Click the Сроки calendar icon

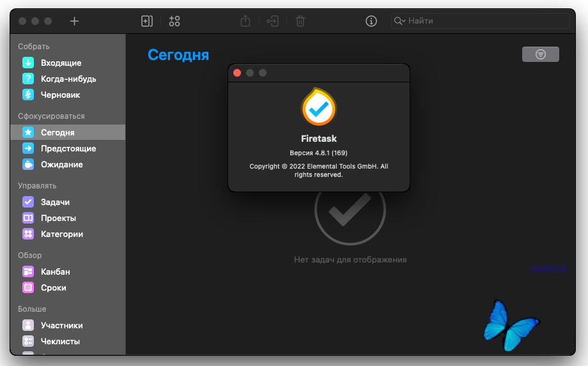[28, 287]
